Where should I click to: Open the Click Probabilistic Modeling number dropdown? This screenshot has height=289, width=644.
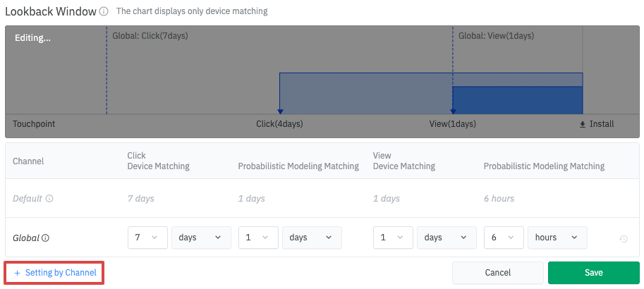pos(258,238)
